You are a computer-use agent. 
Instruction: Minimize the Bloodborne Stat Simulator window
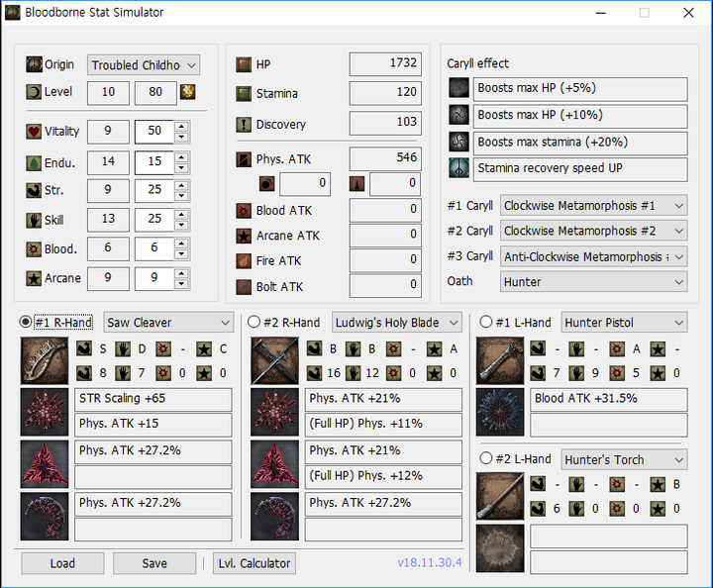coord(601,13)
